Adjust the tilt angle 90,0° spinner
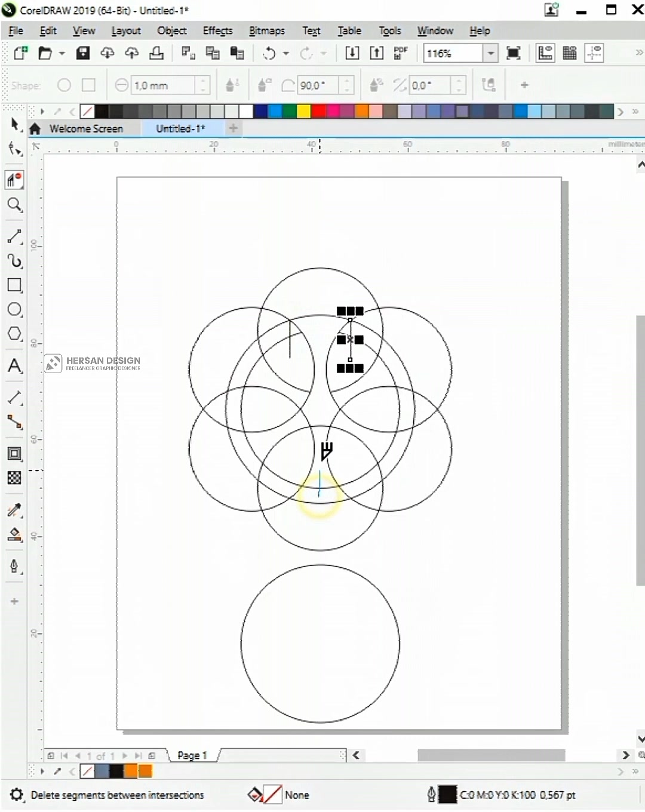Image resolution: width=645 pixels, height=812 pixels. pos(347,85)
